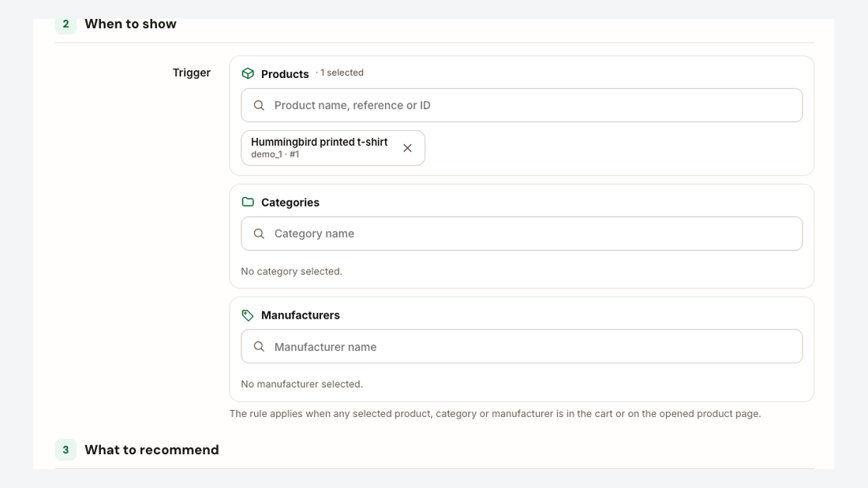The height and width of the screenshot is (488, 868).
Task: Click the Trigger label
Action: pos(192,73)
